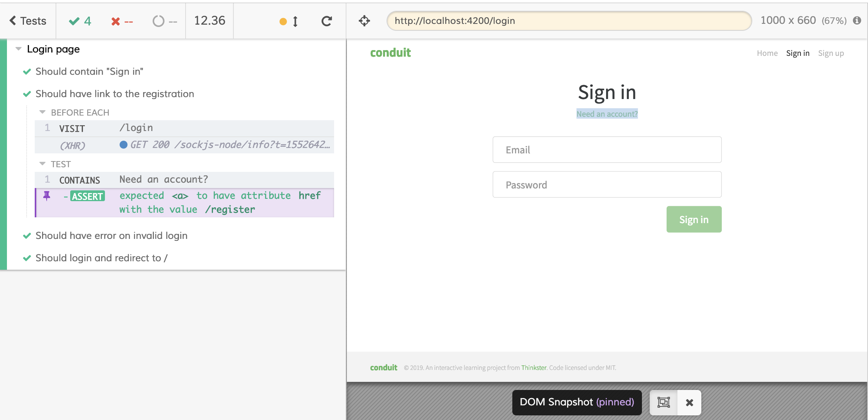This screenshot has width=868, height=420.
Task: Toggle snapshot highlights icon
Action: tap(664, 402)
